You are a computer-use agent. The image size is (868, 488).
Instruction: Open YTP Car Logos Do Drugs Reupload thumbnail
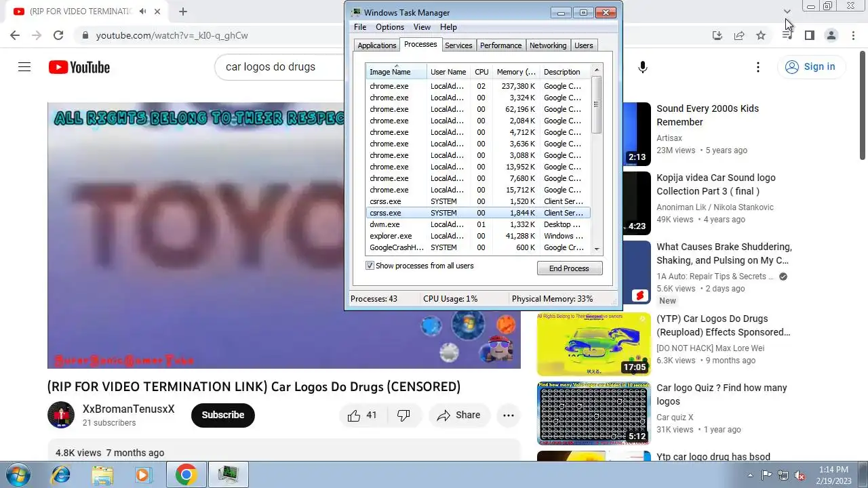coord(593,344)
